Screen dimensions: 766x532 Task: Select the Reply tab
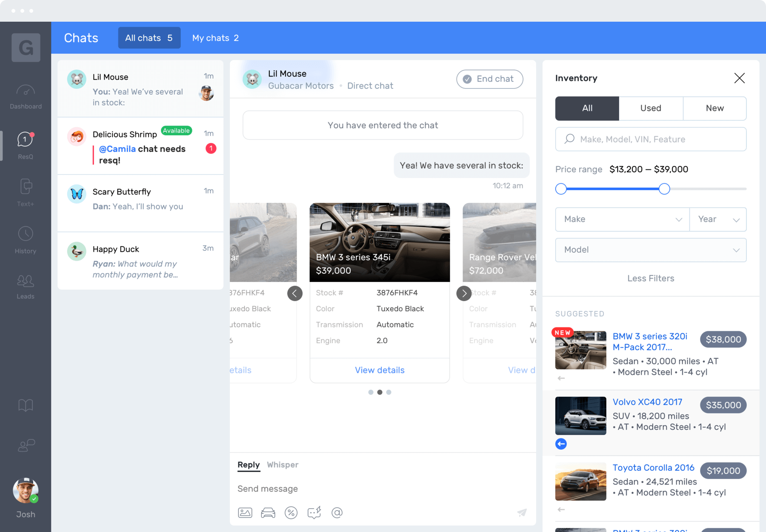point(249,465)
